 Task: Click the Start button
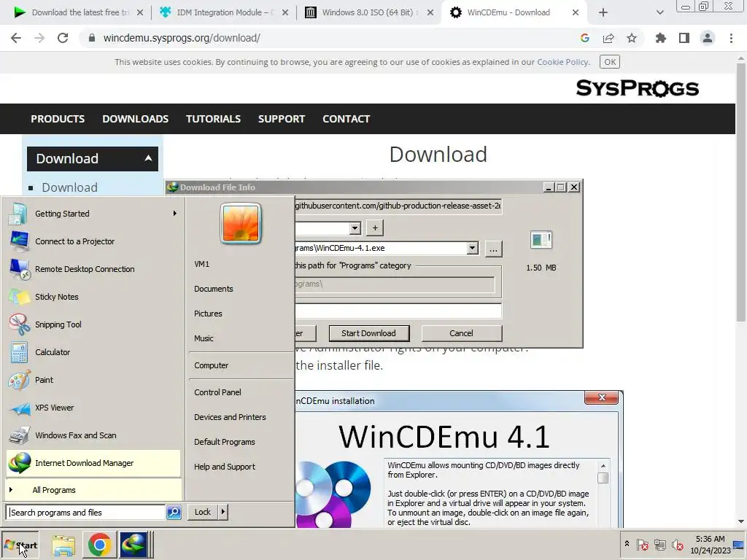pyautogui.click(x=20, y=545)
